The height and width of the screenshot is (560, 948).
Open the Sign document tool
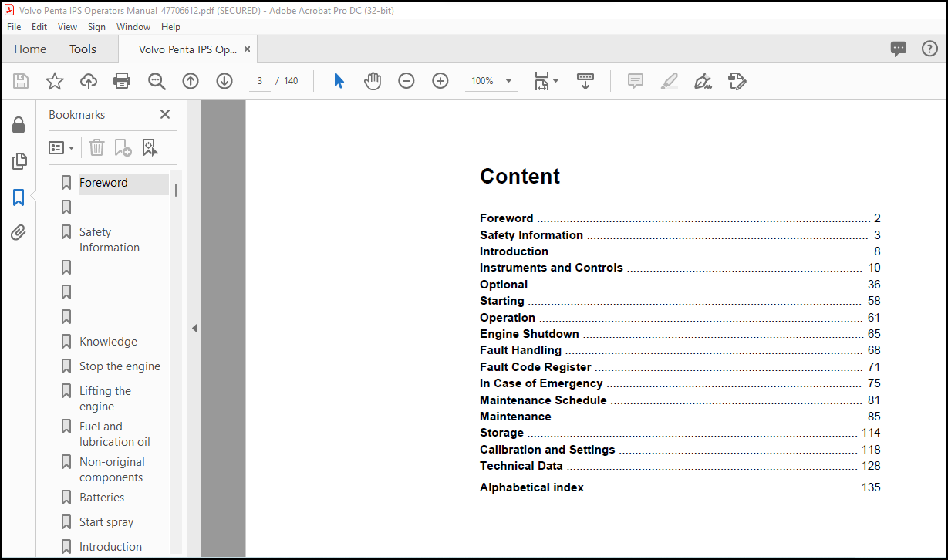pos(703,81)
